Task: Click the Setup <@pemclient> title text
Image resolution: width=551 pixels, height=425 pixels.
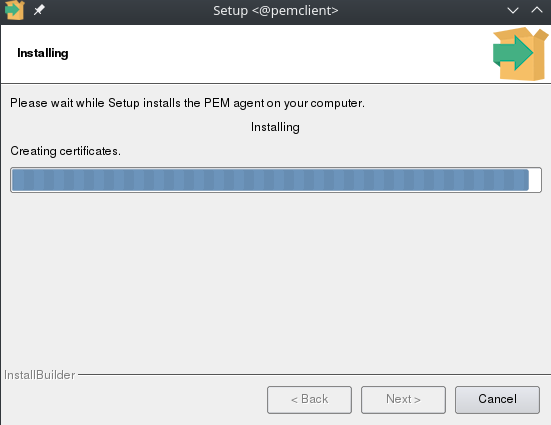Action: point(276,11)
